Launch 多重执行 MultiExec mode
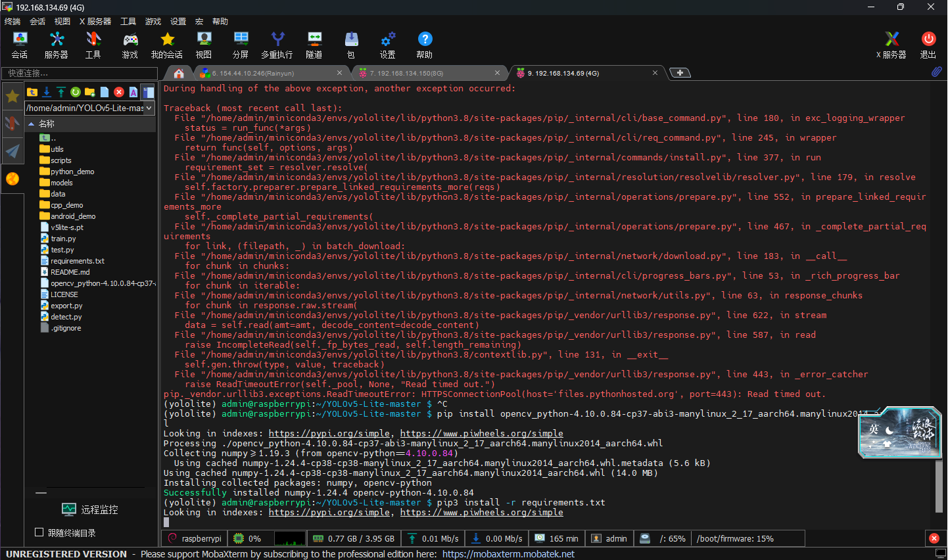948x560 pixels. (277, 45)
